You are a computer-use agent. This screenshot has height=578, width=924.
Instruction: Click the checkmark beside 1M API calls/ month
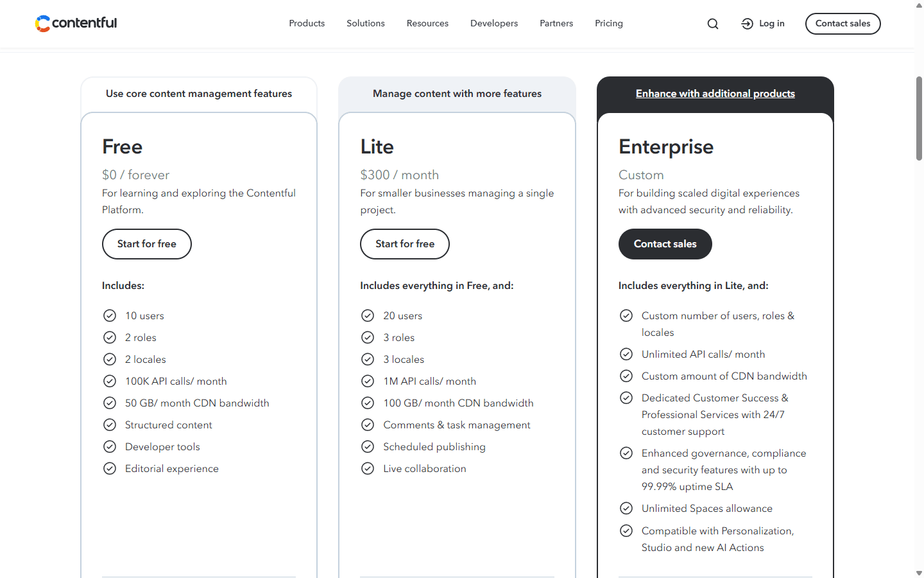click(368, 381)
